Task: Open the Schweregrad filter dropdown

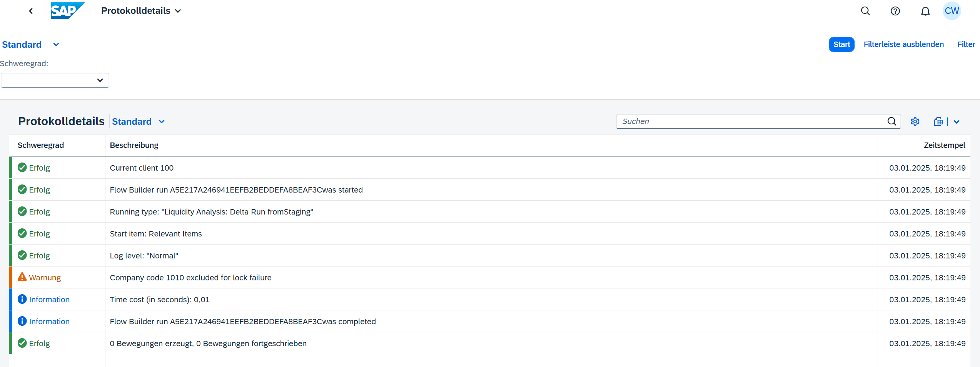Action: point(55,80)
